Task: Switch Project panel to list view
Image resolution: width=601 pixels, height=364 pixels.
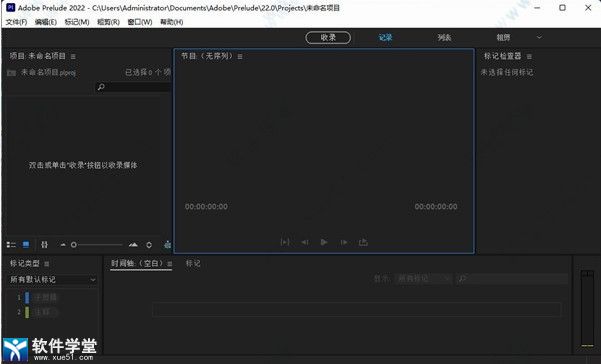Action: pyautogui.click(x=11, y=244)
